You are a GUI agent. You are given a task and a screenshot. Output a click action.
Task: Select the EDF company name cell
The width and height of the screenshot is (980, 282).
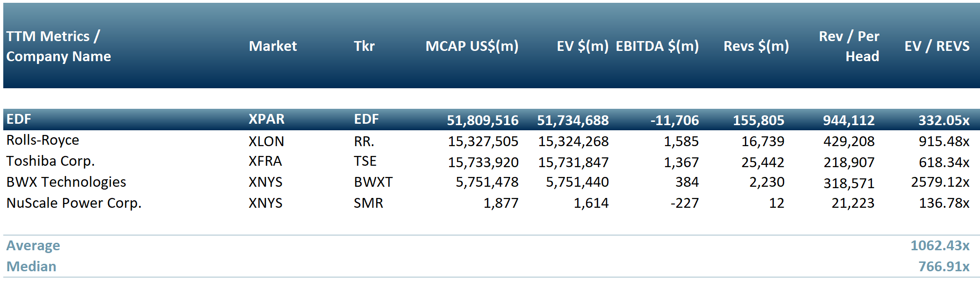(x=19, y=120)
